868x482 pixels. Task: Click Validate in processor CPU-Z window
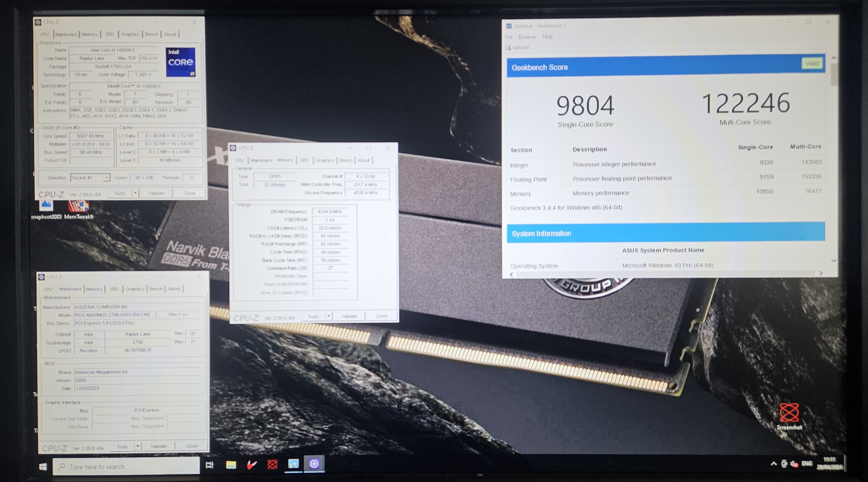click(x=156, y=193)
